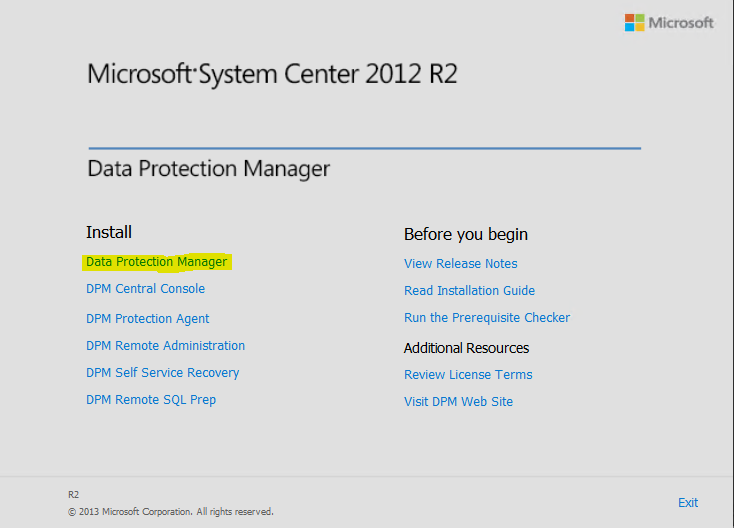Image resolution: width=734 pixels, height=528 pixels.
Task: Exit the setup splash screen
Action: (688, 503)
